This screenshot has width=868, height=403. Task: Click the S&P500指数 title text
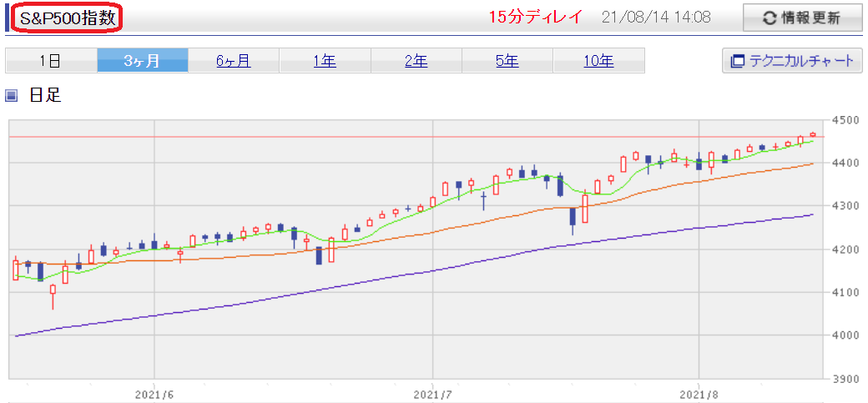click(x=68, y=18)
